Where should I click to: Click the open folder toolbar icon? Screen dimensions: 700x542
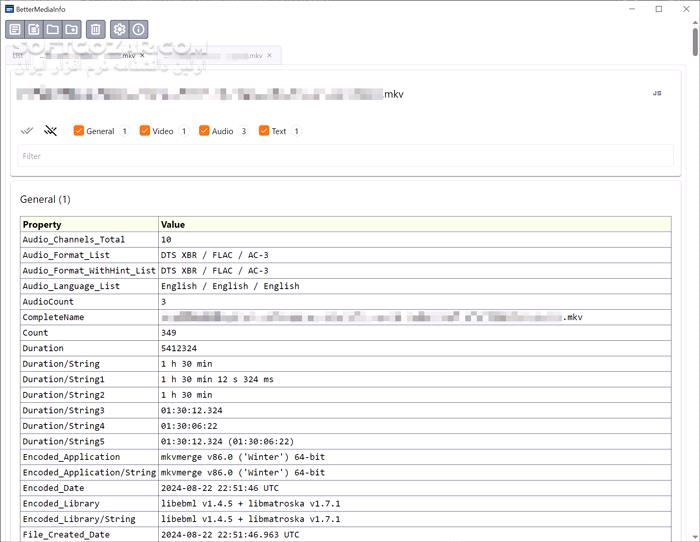point(53,30)
